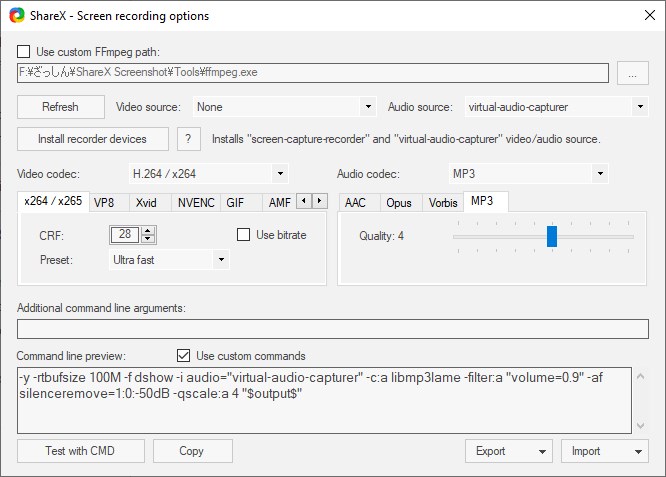Open the browse (...) button for FFmpeg path

coord(632,73)
